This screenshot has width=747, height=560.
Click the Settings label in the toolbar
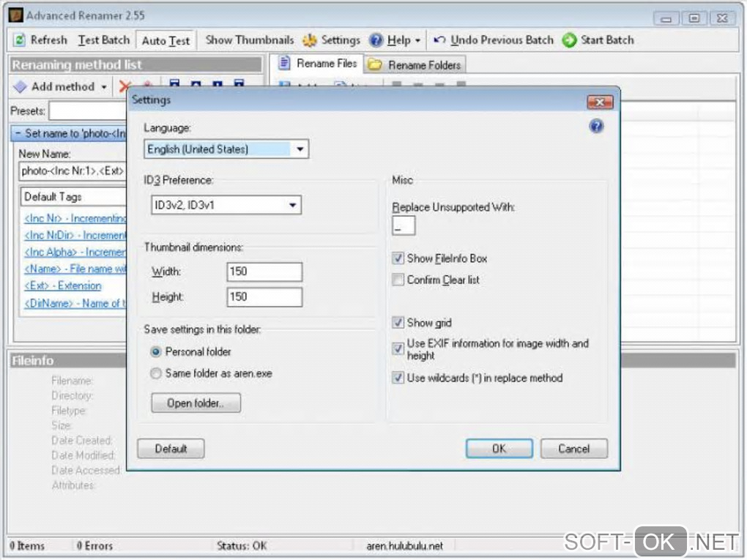341,40
